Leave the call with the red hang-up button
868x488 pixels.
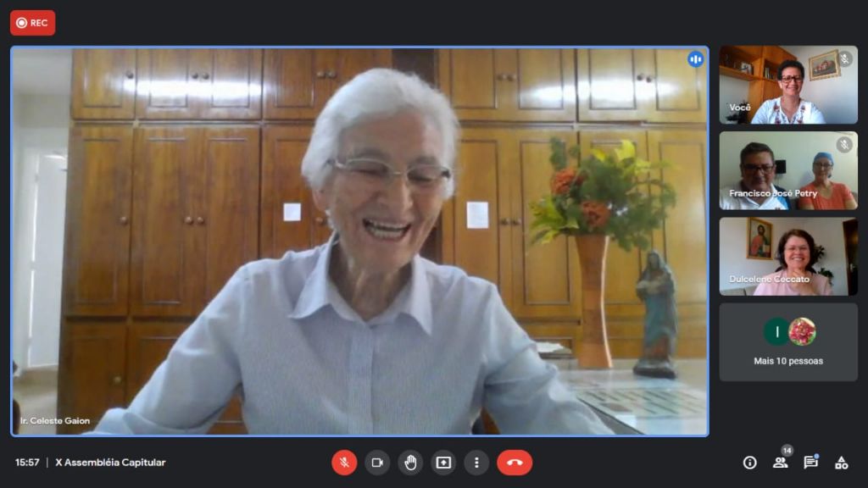[x=515, y=462]
